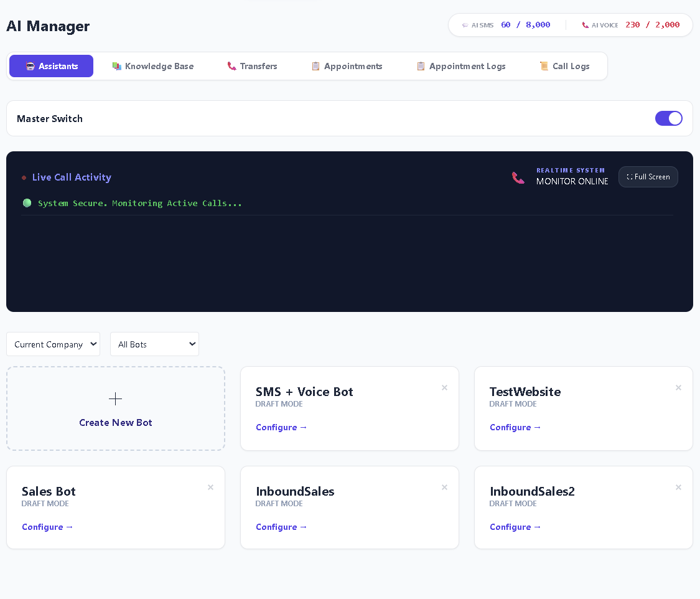Image resolution: width=700 pixels, height=599 pixels.
Task: Switch to the Knowledge Base tab
Action: (x=153, y=66)
